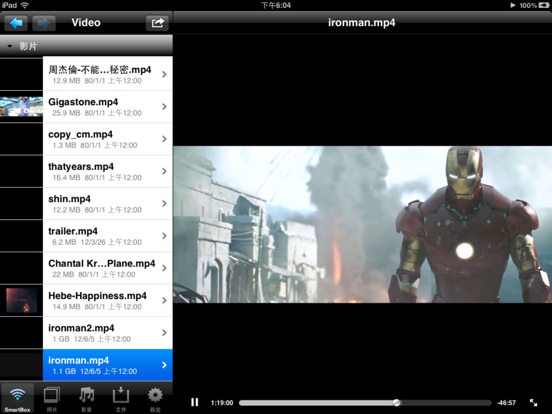This screenshot has height=414, width=552.
Task: Tap the Wi-Fi icon in status bar
Action: coord(25,5)
